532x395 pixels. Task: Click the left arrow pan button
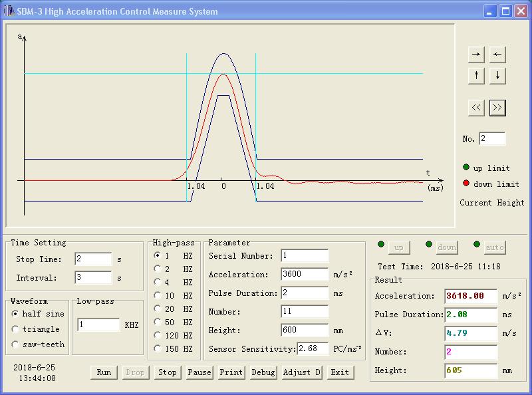pos(497,55)
